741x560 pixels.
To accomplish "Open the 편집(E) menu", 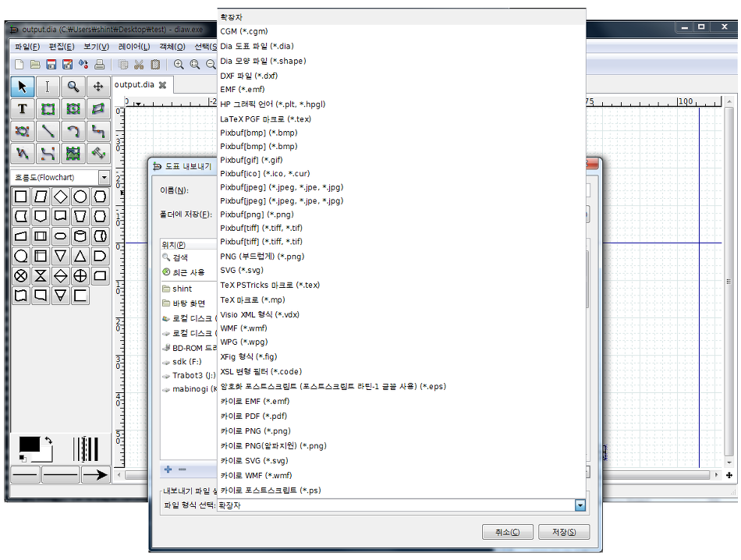I will 62,47.
